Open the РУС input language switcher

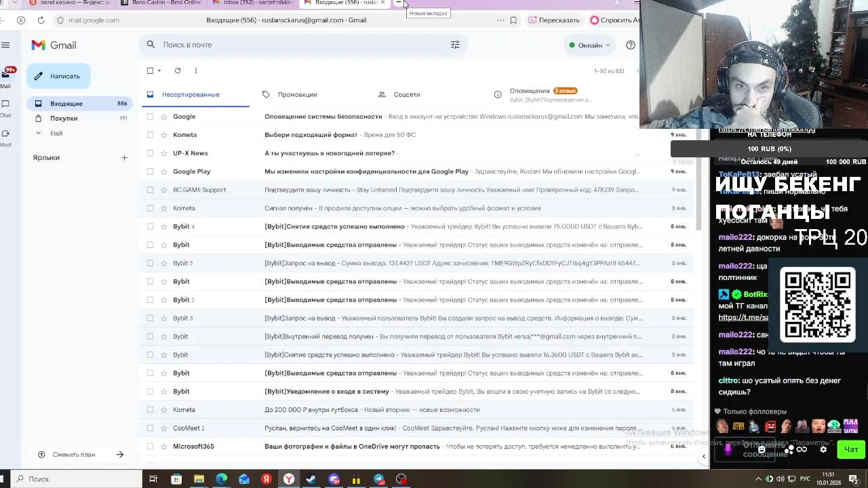click(805, 479)
